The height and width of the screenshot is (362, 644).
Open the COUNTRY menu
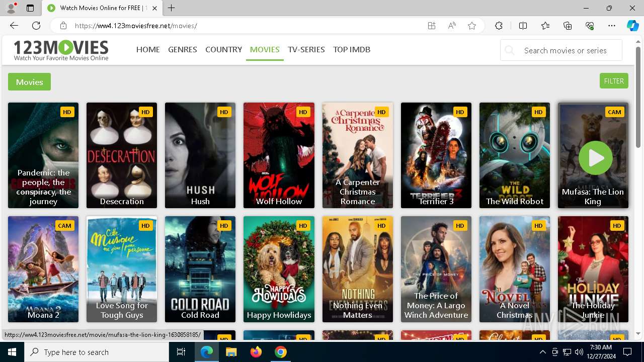(223, 49)
